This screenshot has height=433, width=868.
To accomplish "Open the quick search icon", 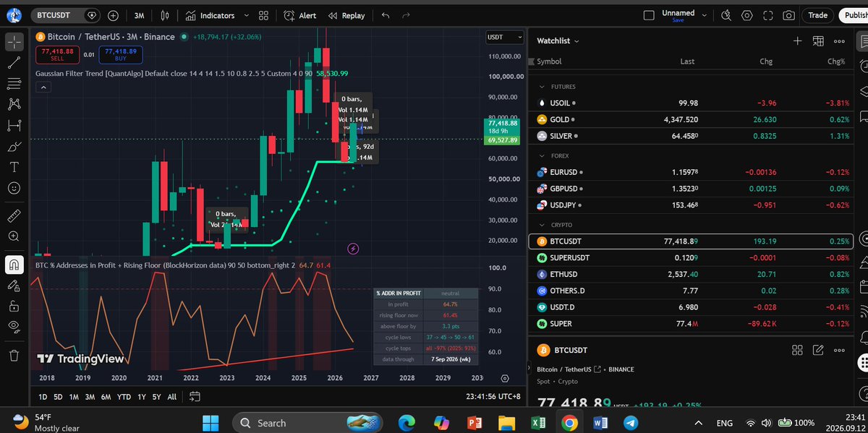I will pos(727,15).
